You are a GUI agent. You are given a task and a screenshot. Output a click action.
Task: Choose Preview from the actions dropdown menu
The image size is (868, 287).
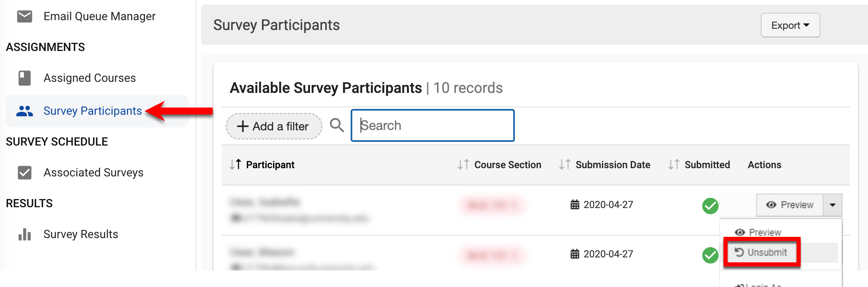[758, 232]
